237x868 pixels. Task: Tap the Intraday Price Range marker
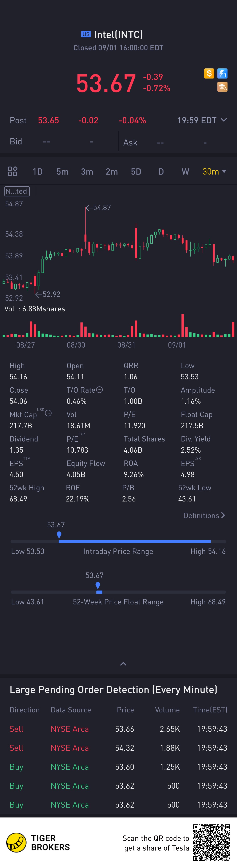pos(59,535)
